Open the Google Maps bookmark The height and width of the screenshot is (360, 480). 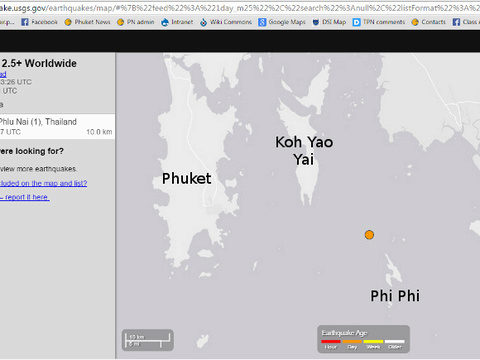(282, 22)
